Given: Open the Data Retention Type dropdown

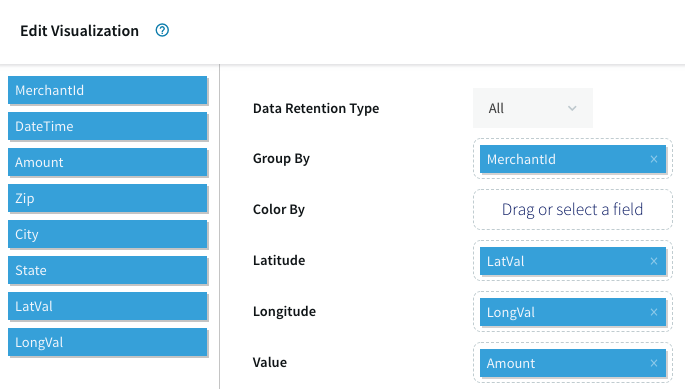Looking at the screenshot, I should click(x=533, y=108).
